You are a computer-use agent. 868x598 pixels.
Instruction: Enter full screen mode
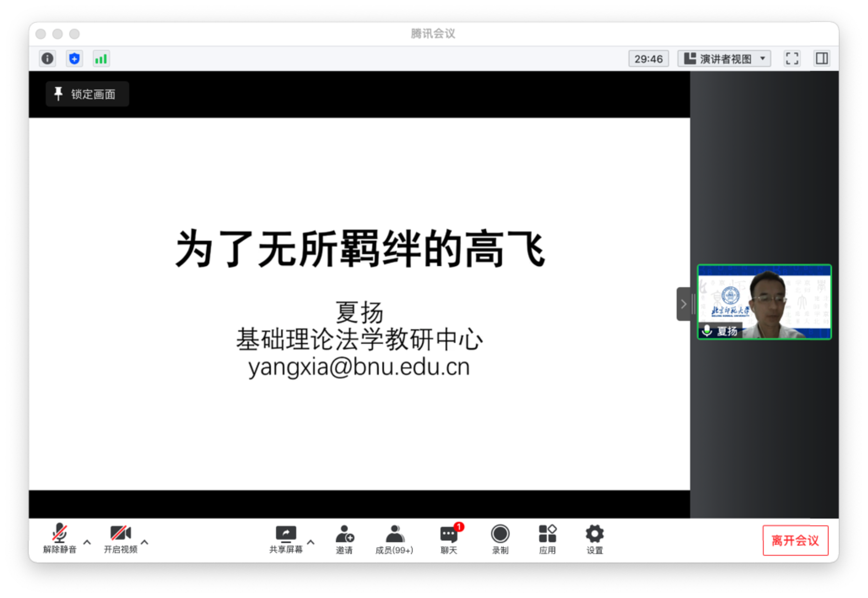792,59
